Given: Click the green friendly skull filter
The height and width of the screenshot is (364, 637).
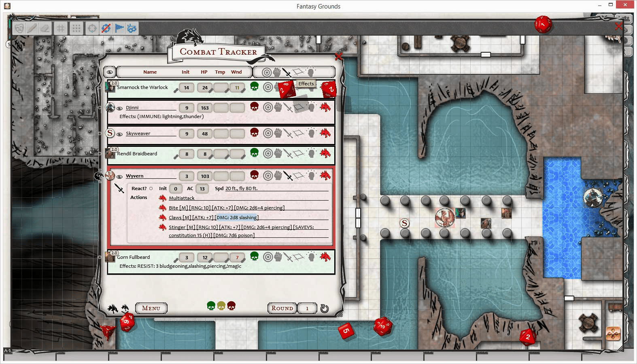Looking at the screenshot, I should 211,306.
